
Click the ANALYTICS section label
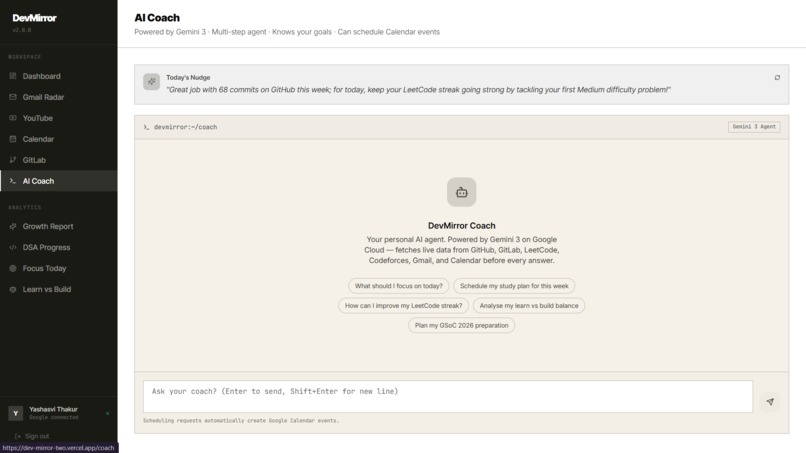25,207
